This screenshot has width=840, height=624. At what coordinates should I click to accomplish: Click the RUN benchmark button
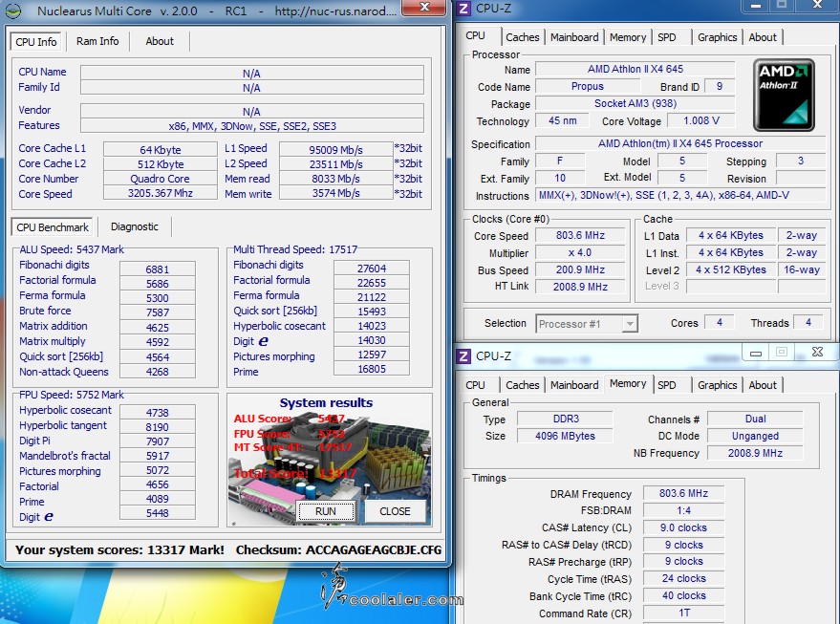(x=326, y=511)
